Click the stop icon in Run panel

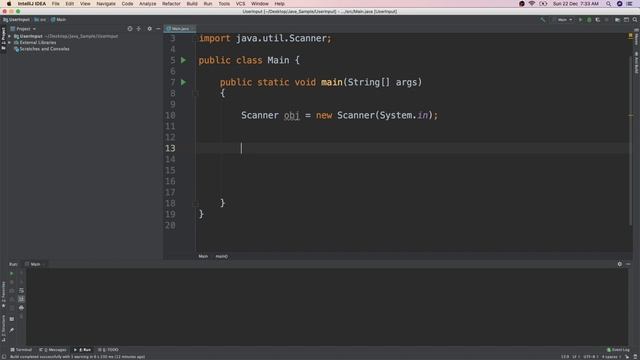click(x=11, y=282)
